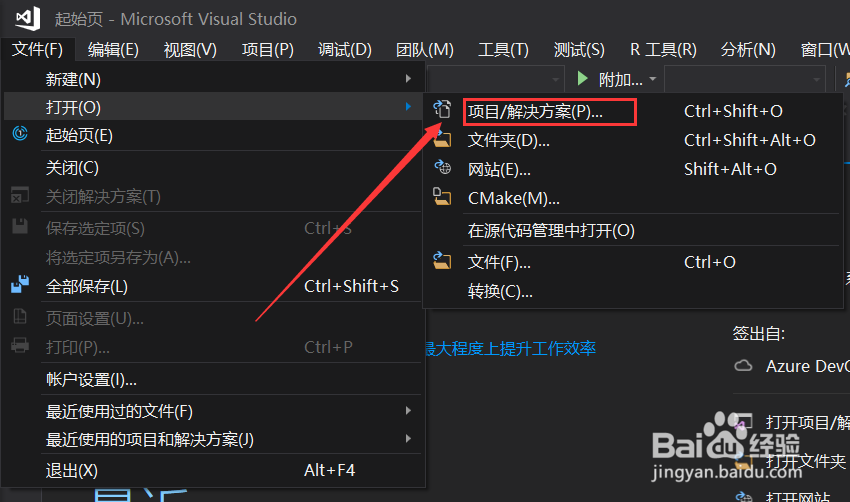Click the Azure DevOps checkout link
Screen dimensions: 850x502
(x=807, y=366)
